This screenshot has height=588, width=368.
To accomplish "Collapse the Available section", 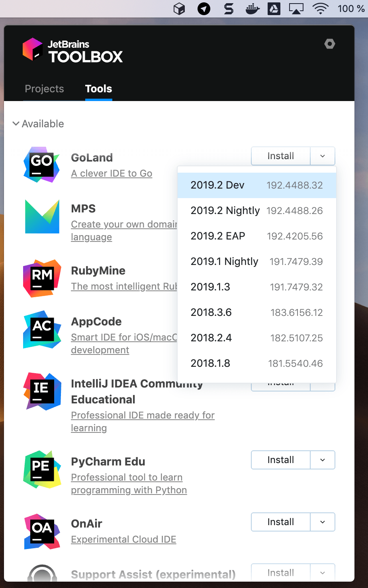I will pyautogui.click(x=38, y=124).
